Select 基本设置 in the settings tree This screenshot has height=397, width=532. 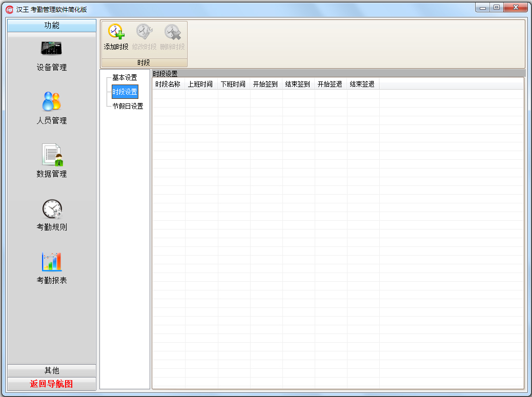coord(125,78)
